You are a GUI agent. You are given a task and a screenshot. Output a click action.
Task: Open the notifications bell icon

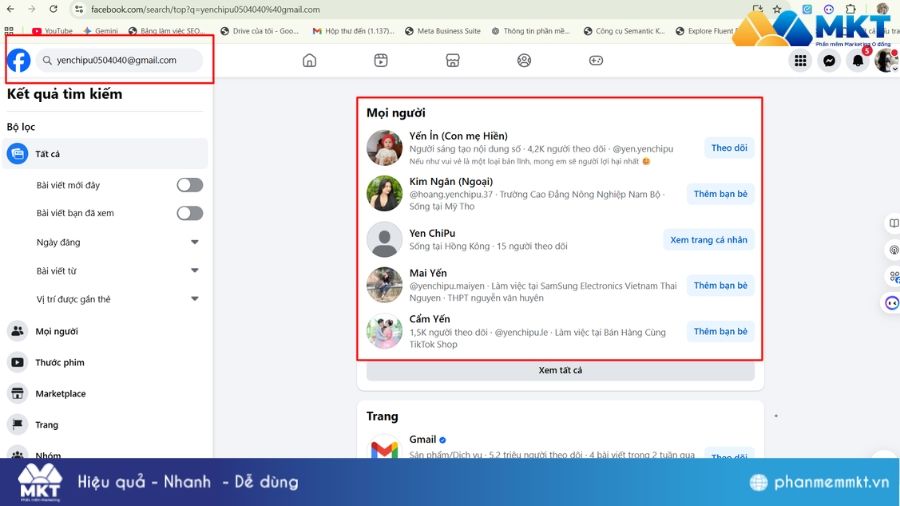(858, 60)
